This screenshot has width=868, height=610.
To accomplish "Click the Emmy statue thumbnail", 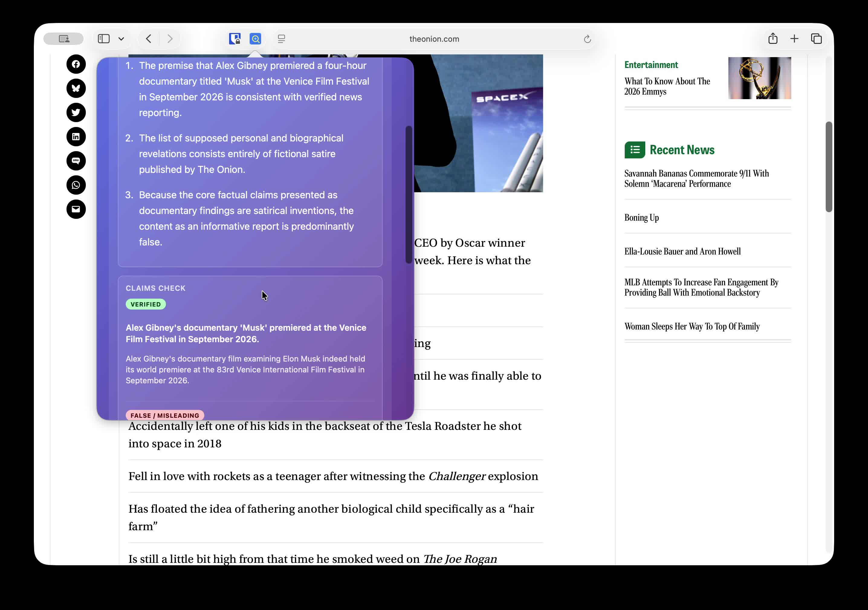I will click(759, 78).
